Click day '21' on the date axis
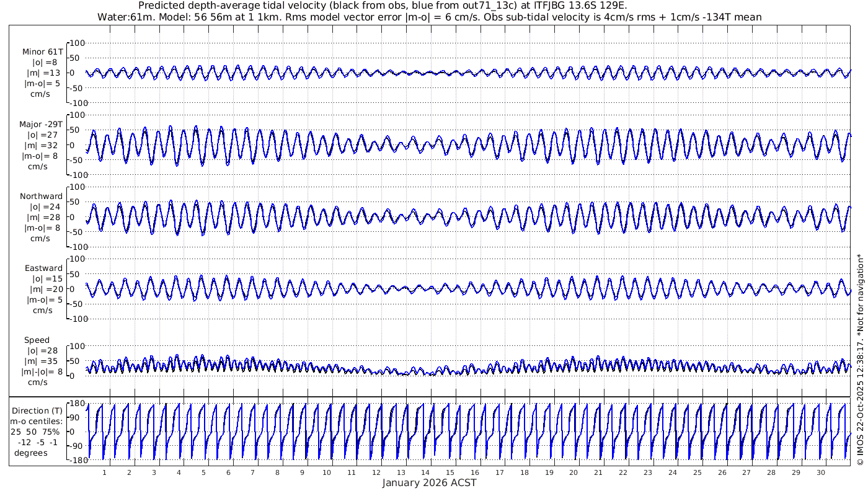The width and height of the screenshot is (868, 496). (598, 472)
